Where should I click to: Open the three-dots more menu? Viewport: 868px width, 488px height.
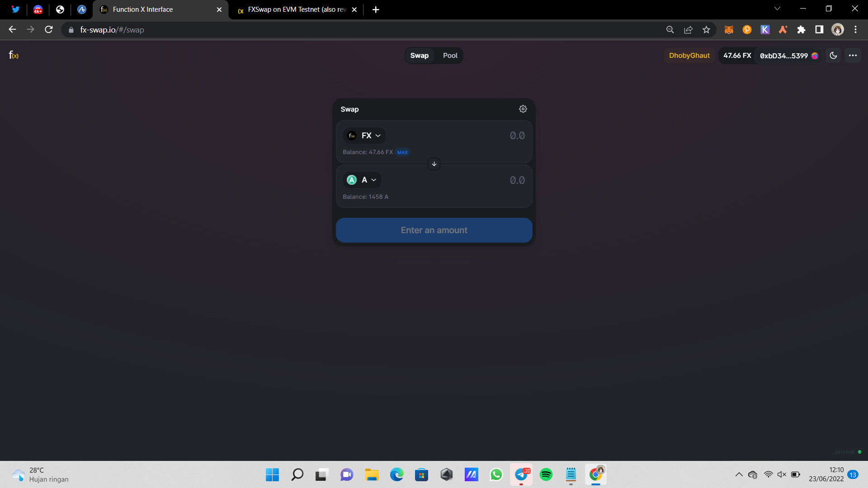point(853,55)
